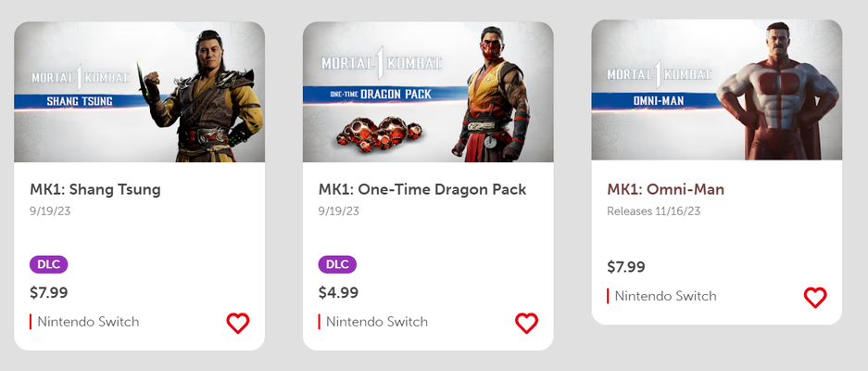The width and height of the screenshot is (868, 371).
Task: Open the Shang Tsung banner image
Action: pyautogui.click(x=139, y=93)
